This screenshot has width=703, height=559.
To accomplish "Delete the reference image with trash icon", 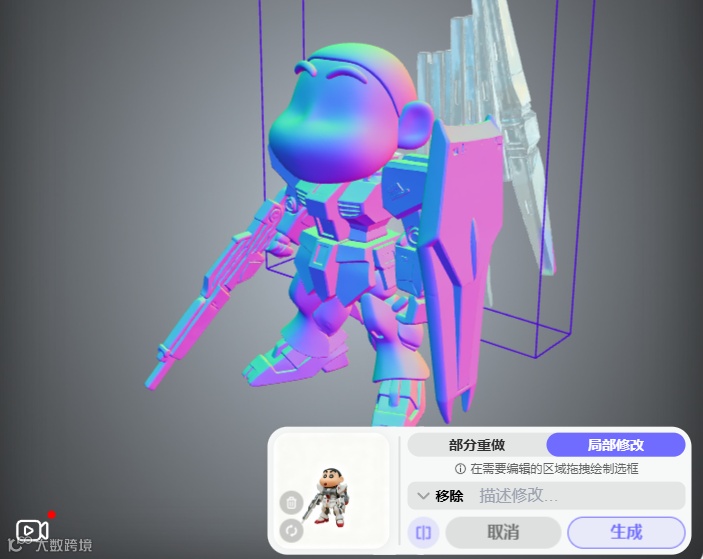I will [291, 503].
